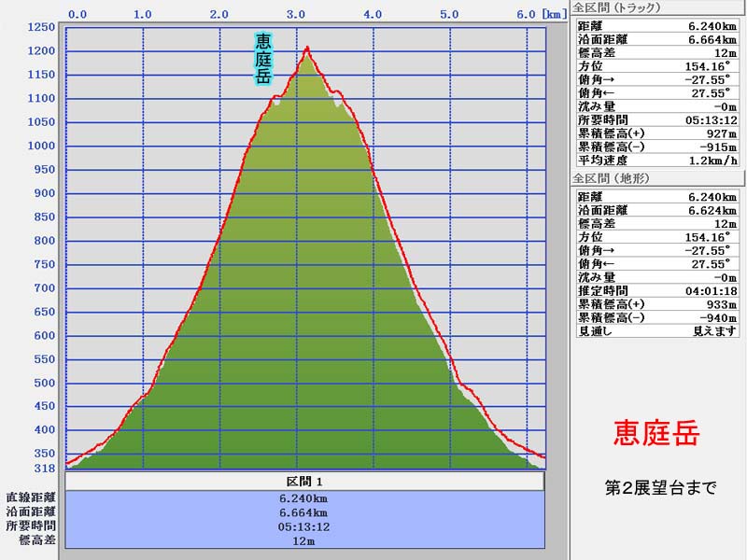Screen dimensions: 747x560
Task: Click the 累積標高(-) -940m terrain row
Action: coord(657,317)
